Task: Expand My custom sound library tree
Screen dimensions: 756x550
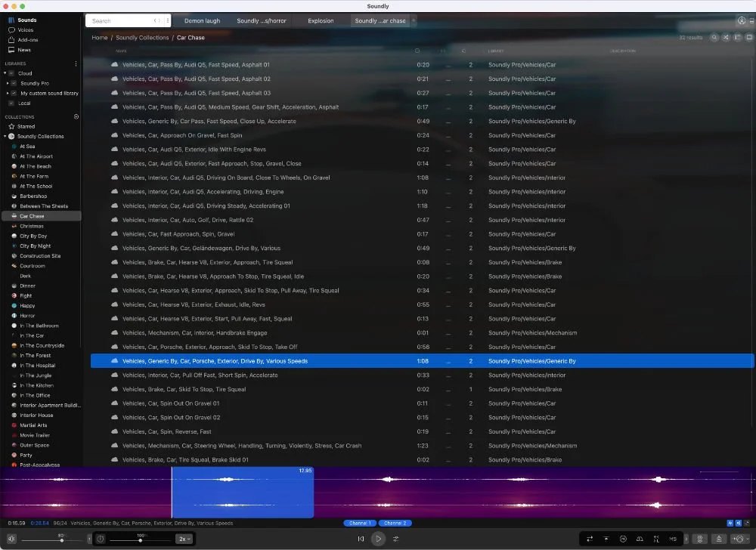Action: pyautogui.click(x=8, y=94)
